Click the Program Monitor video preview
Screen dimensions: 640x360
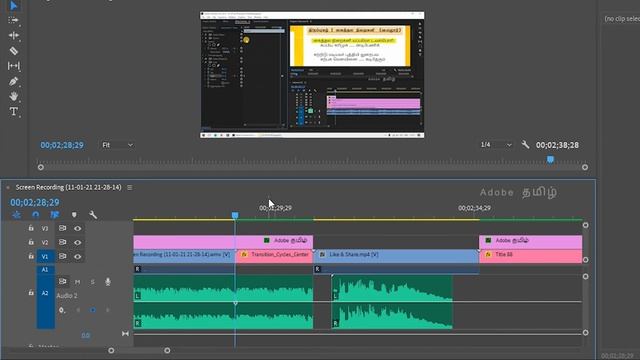click(312, 75)
